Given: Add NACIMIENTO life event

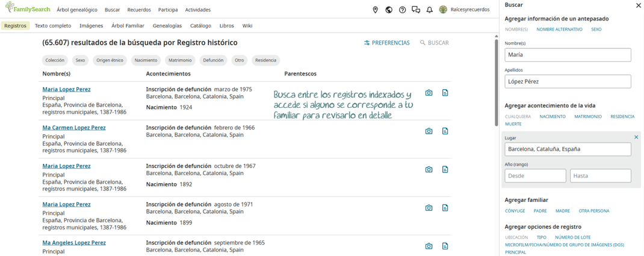Looking at the screenshot, I should 553,116.
